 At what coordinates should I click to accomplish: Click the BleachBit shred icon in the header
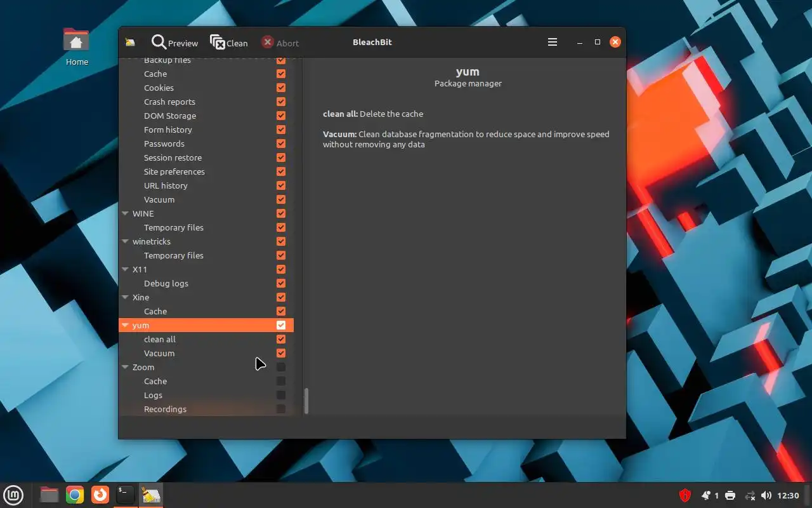coord(130,43)
